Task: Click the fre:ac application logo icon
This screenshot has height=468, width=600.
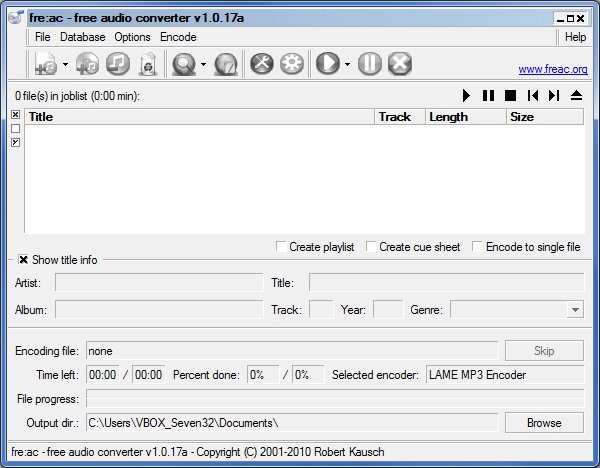Action: 16,17
